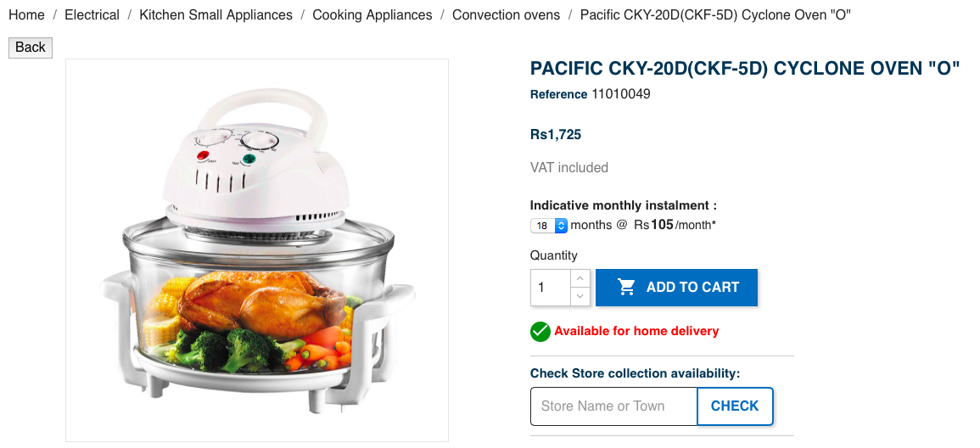The width and height of the screenshot is (980, 448).
Task: Click the cyclone oven product image
Action: 257,250
